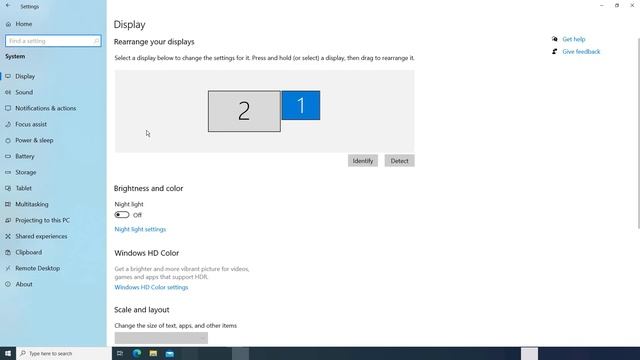Open Sound settings
The width and height of the screenshot is (640, 360).
pyautogui.click(x=24, y=92)
